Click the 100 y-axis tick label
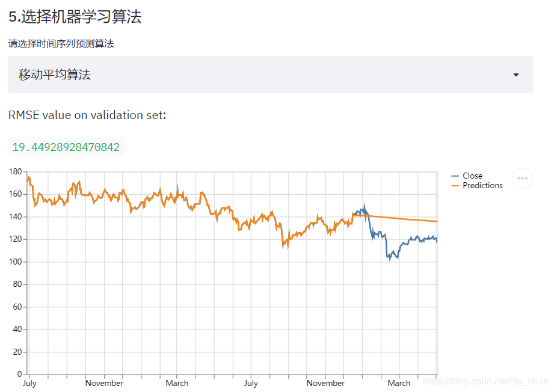This screenshot has height=392, width=554. coord(16,262)
